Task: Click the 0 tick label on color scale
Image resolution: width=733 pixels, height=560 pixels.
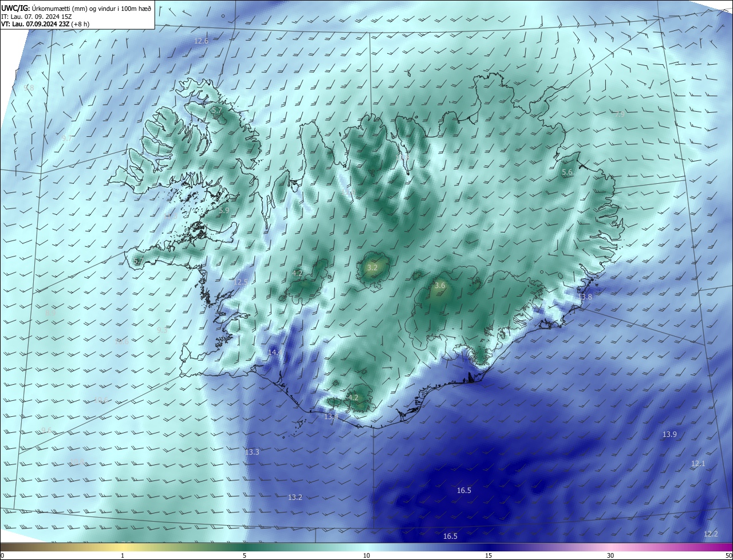Action: point(2,556)
